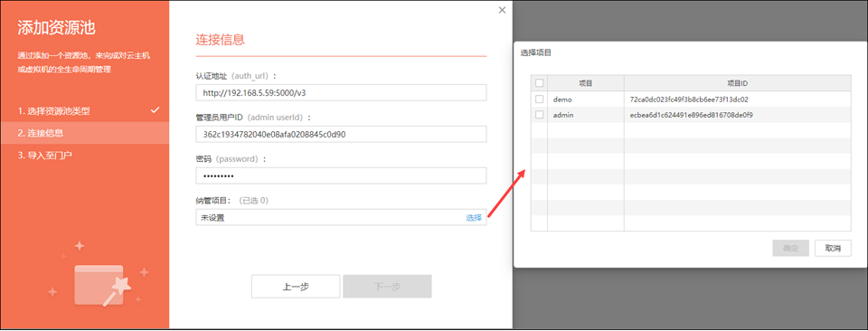Click the 管理员用户ID input field

click(x=341, y=134)
